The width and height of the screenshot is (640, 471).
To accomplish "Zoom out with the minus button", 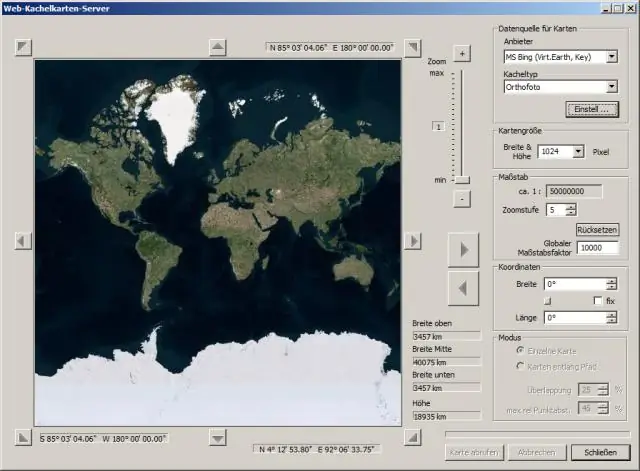I will (x=462, y=199).
